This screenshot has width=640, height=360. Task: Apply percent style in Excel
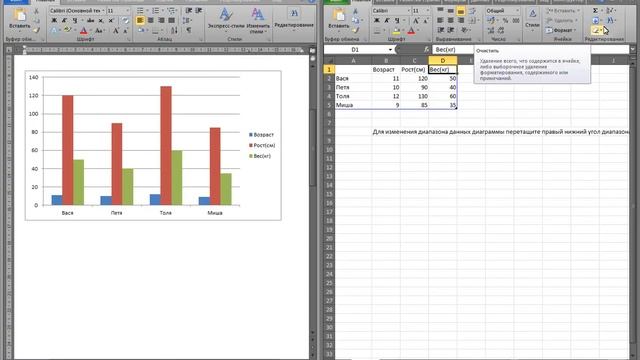click(506, 20)
